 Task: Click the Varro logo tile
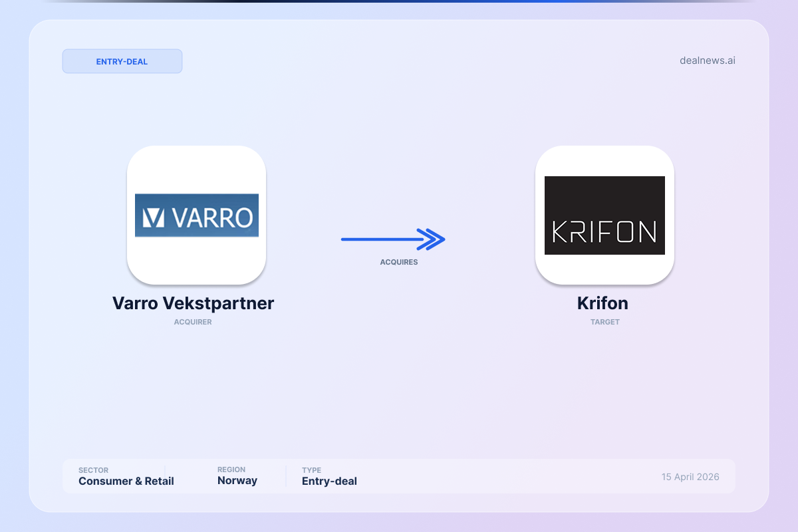[x=196, y=215]
